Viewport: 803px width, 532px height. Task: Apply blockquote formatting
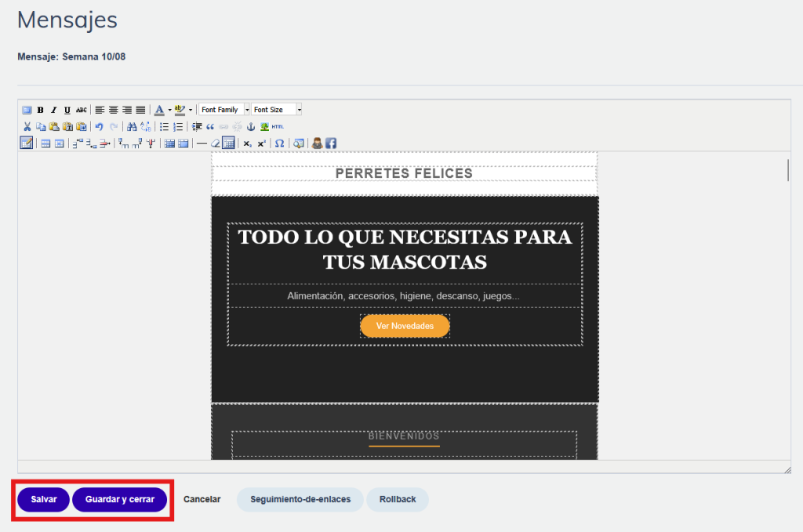[x=210, y=126]
